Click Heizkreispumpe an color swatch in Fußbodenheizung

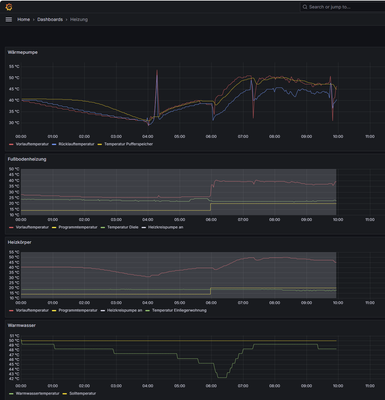[x=144, y=227]
